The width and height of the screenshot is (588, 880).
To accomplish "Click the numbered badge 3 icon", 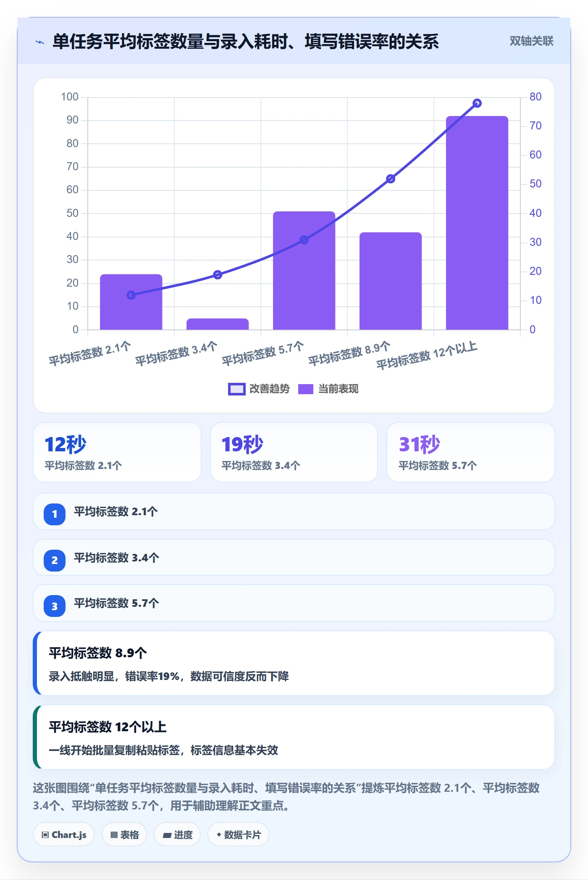I will [x=55, y=606].
